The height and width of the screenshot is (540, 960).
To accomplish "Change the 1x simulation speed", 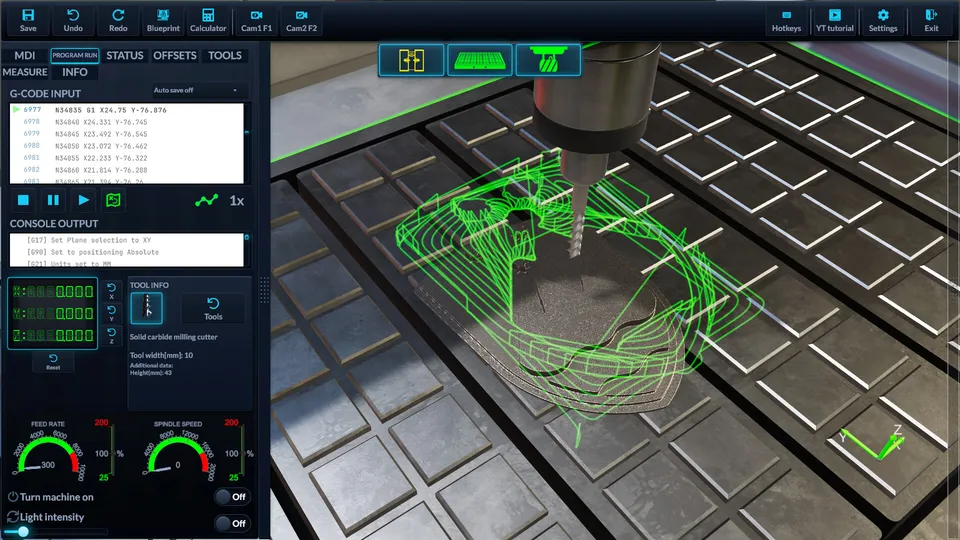I will [x=237, y=201].
